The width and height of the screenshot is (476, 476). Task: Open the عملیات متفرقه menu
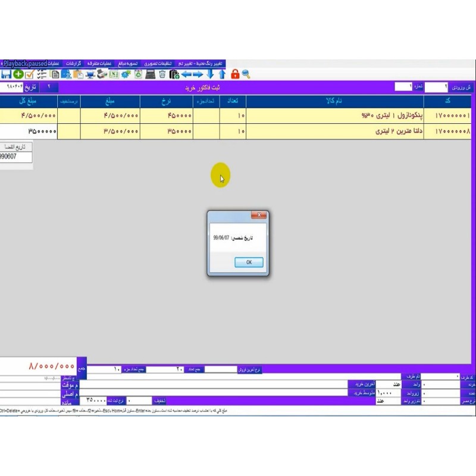99,63
